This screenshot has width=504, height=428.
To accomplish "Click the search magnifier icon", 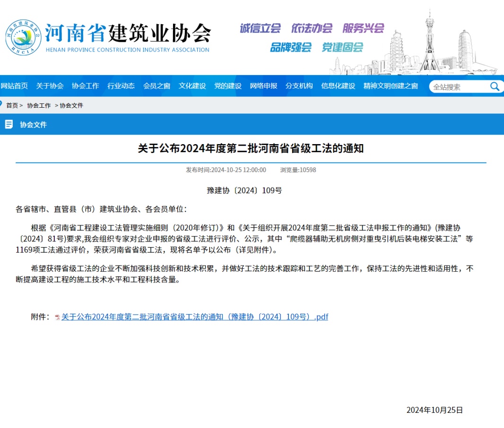I will pos(495,86).
